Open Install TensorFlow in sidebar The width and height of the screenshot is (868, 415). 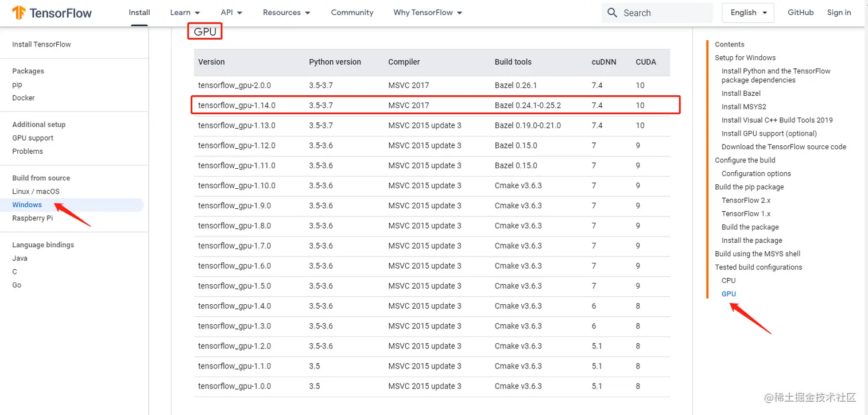coord(41,44)
